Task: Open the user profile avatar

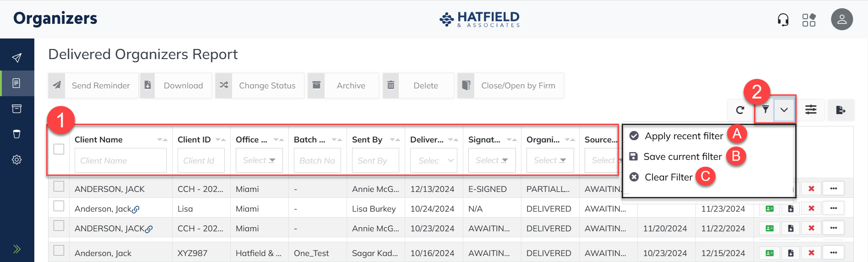Action: click(841, 20)
